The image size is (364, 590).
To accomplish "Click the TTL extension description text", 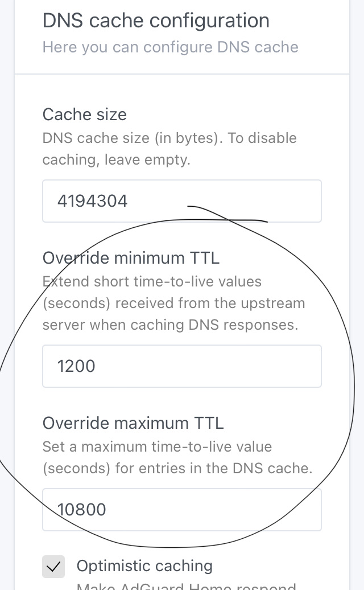I will 173,303.
